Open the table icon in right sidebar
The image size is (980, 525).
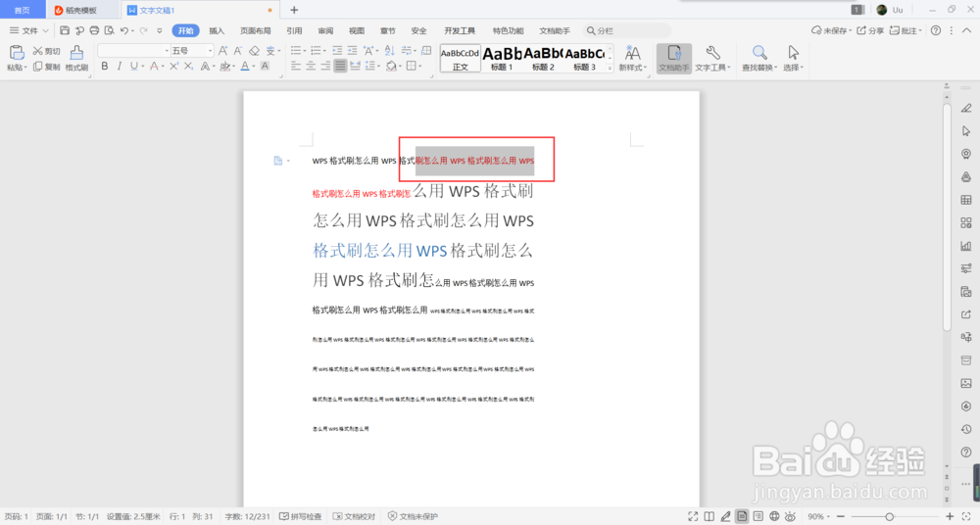click(x=966, y=200)
